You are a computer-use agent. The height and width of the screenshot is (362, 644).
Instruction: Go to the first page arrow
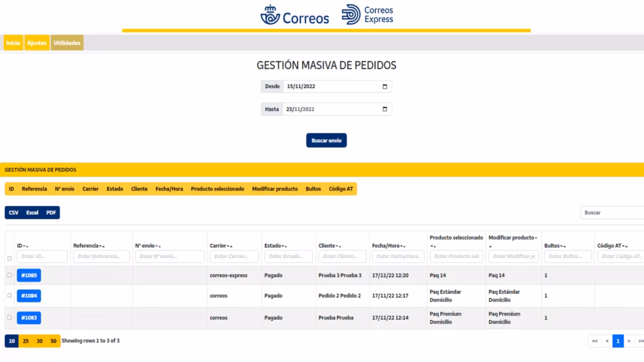pyautogui.click(x=594, y=341)
